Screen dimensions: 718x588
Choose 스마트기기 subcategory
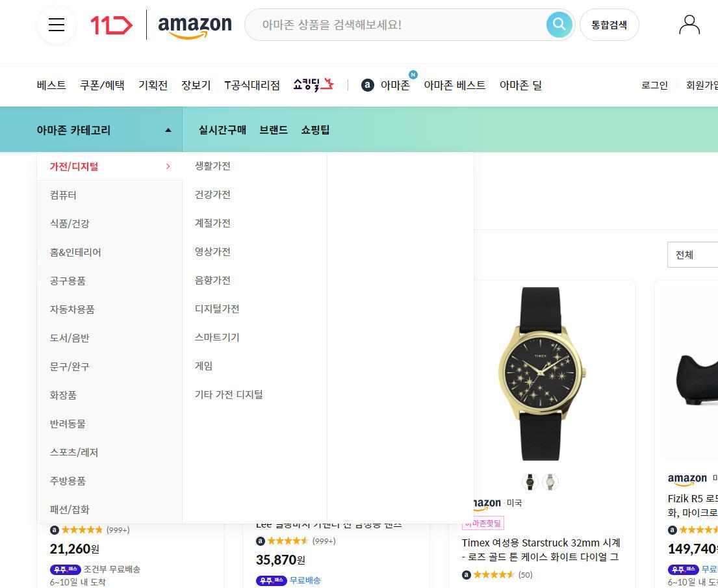click(217, 337)
